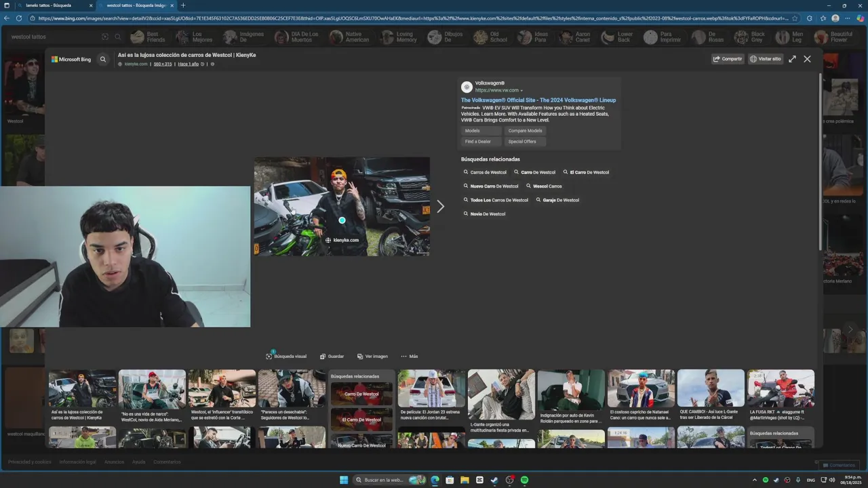
Task: Select related search Wescol Carros
Action: [x=544, y=186]
